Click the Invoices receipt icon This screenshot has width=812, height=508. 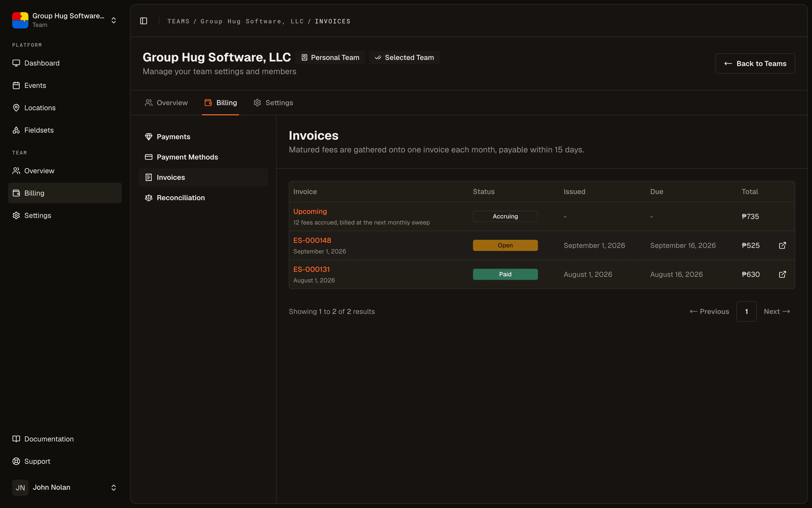pos(149,177)
